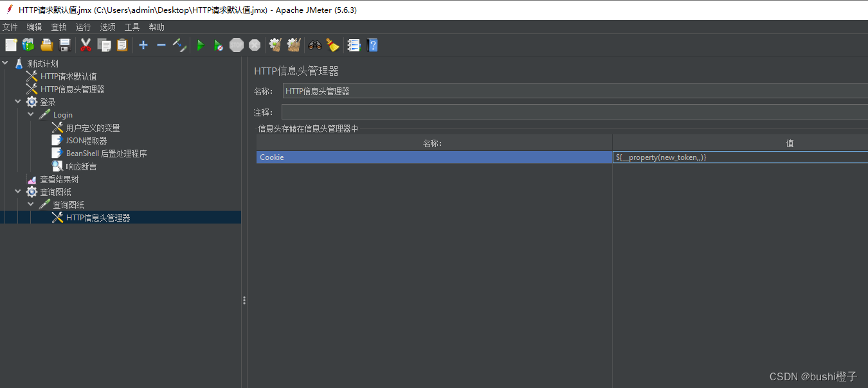This screenshot has width=868, height=388.
Task: Collapse the 登录 thread group arrow
Action: point(18,102)
